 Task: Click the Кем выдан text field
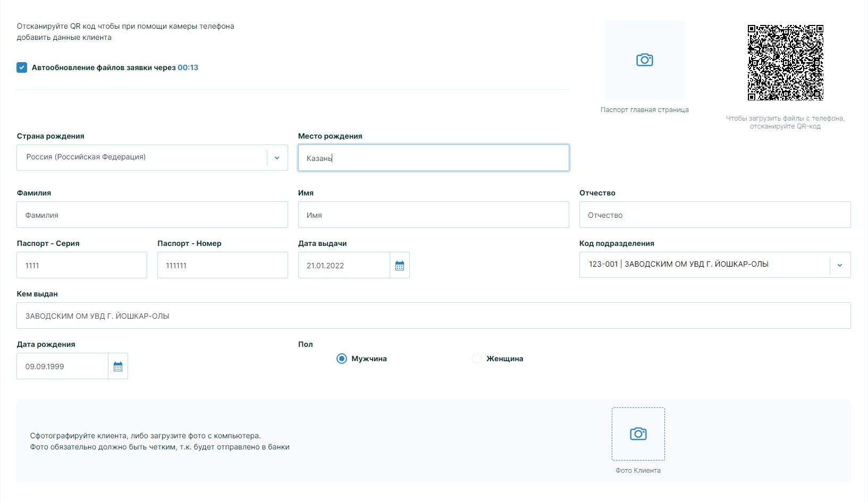tap(433, 316)
